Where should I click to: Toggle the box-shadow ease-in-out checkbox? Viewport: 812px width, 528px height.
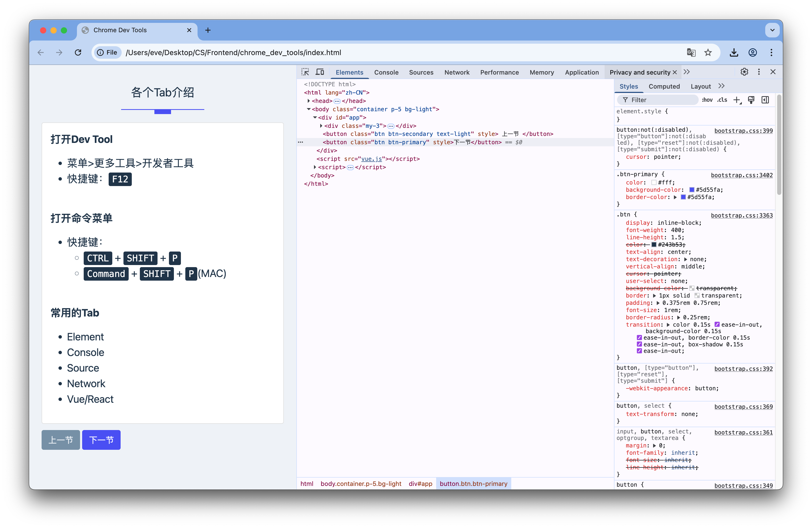(639, 344)
